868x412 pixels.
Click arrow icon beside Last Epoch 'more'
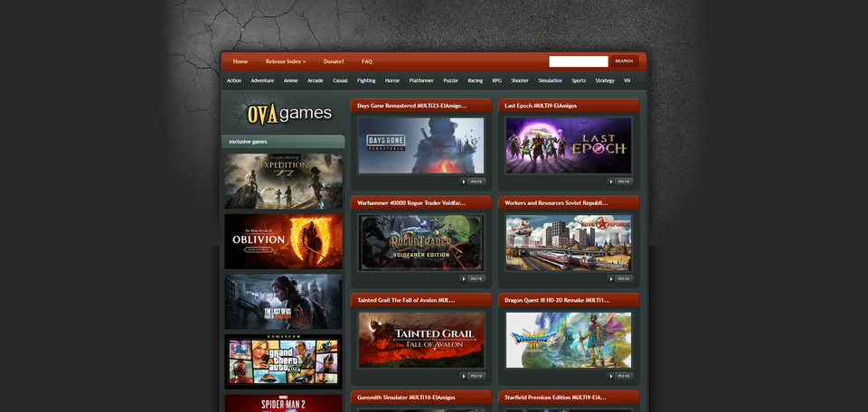tap(611, 182)
